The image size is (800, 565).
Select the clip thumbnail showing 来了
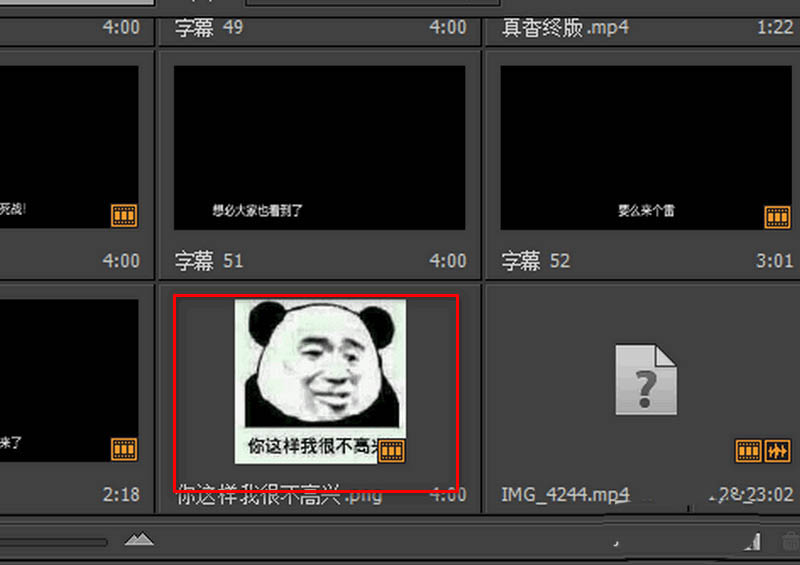(68, 381)
